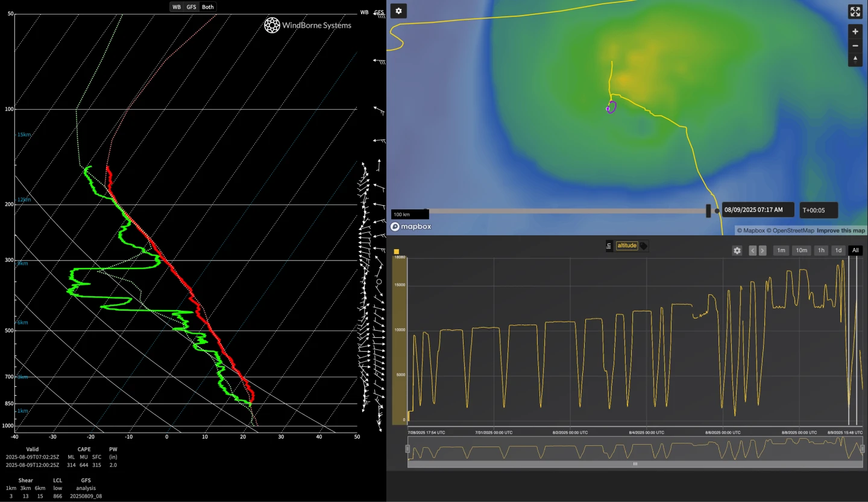Zoom out on the map
Screen dimensions: 868x502
(x=855, y=46)
